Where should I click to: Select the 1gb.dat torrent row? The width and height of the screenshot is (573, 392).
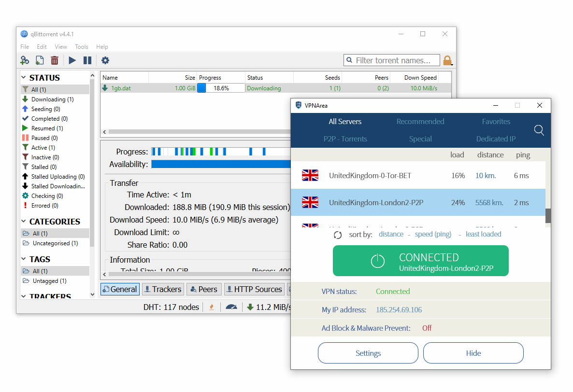(x=276, y=88)
